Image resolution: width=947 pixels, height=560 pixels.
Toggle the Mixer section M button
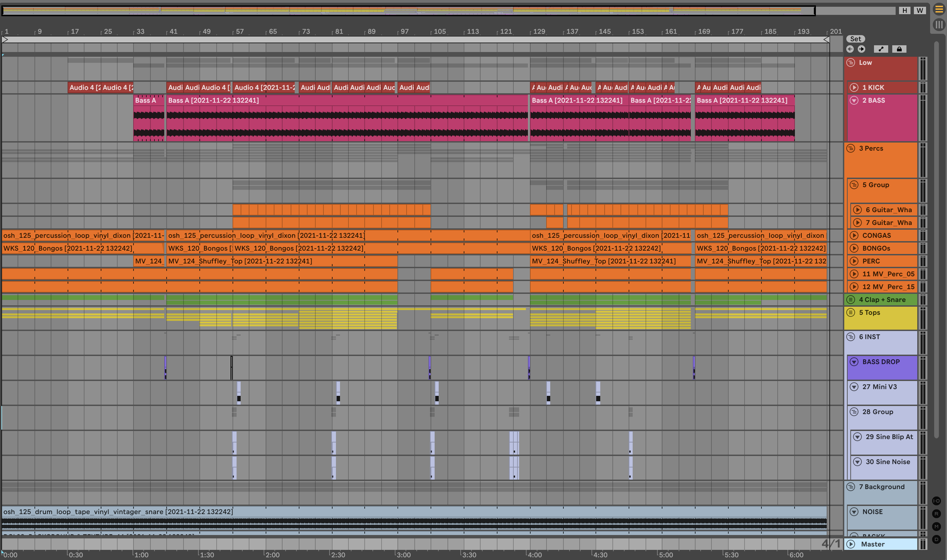[937, 527]
